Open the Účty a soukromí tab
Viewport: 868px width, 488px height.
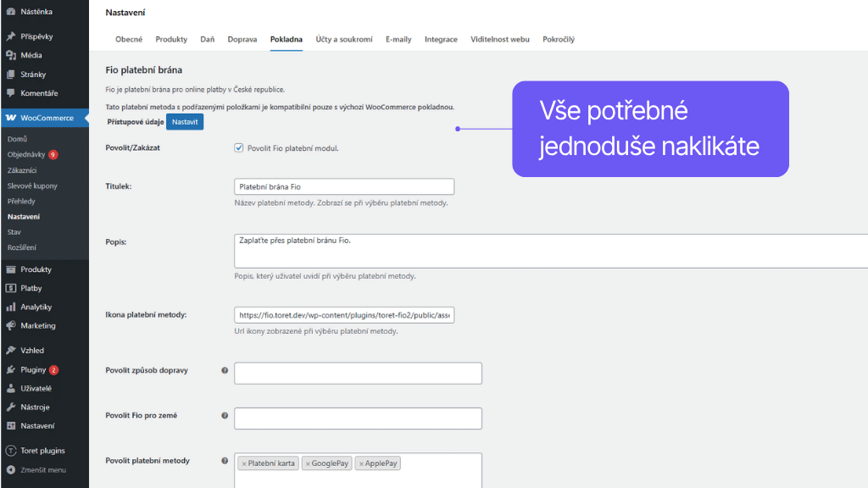coord(344,39)
